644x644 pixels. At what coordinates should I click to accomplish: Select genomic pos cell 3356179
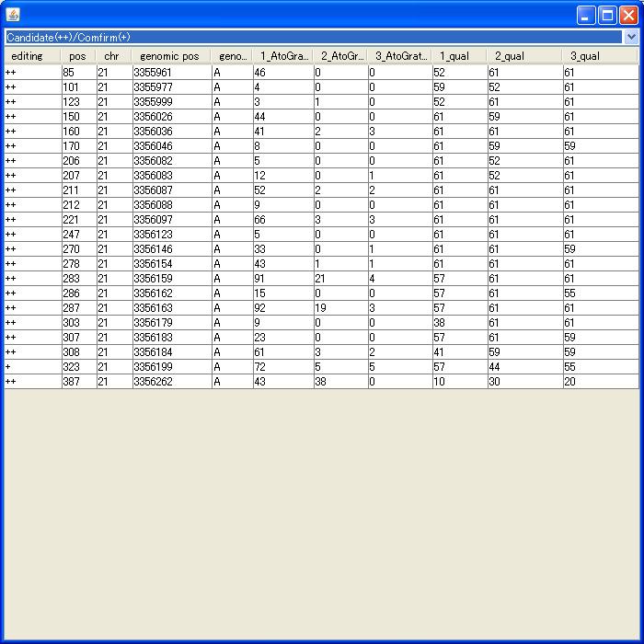pos(172,322)
